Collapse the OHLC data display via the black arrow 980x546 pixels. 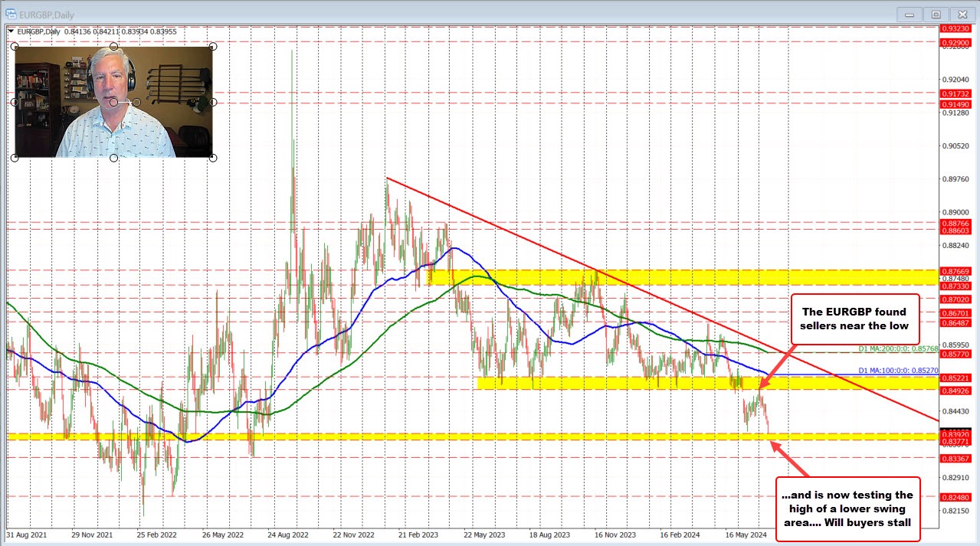pyautogui.click(x=11, y=31)
